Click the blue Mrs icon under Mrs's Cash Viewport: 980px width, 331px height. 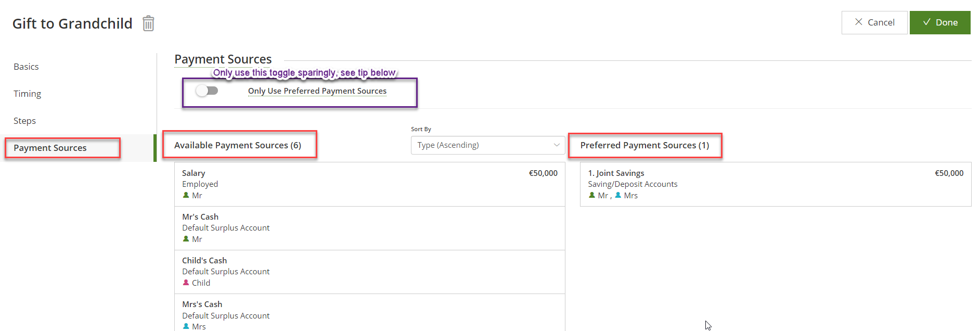[186, 326]
